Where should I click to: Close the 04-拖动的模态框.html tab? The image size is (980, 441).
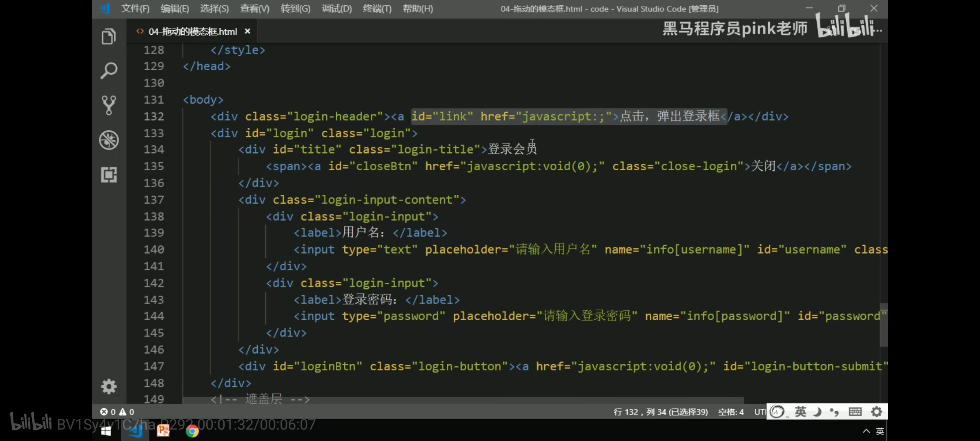(247, 31)
